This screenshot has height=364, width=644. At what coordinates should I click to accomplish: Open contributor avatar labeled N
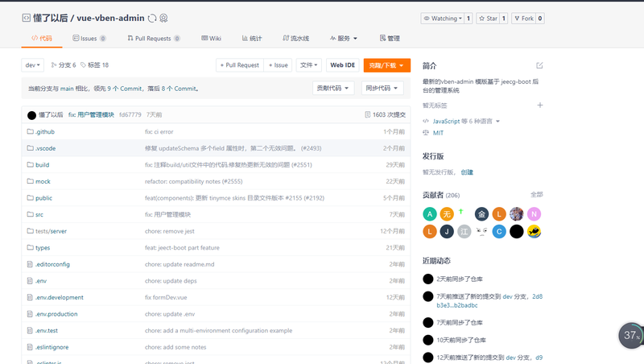pos(534,214)
